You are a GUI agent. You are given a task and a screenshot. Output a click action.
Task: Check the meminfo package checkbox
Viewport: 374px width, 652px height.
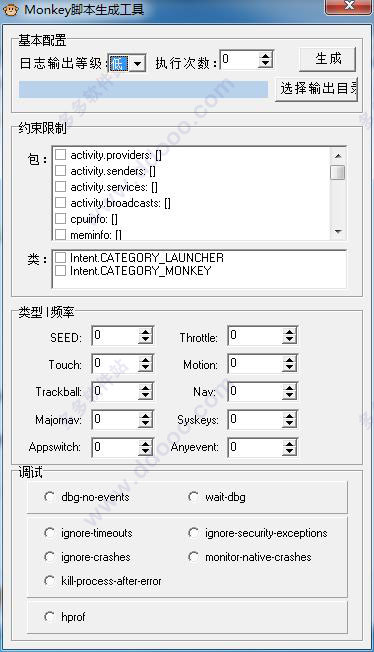pyautogui.click(x=61, y=234)
